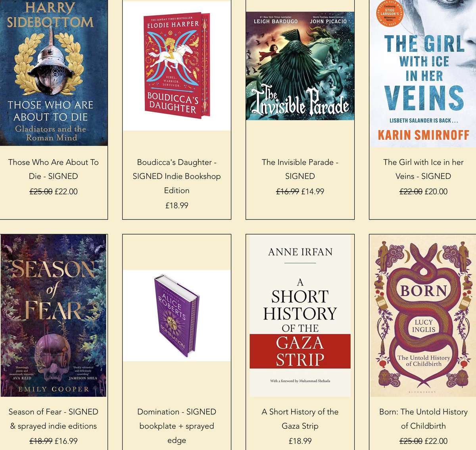View The Invisible Parade cover image
The height and width of the screenshot is (450, 476).
pos(300,66)
